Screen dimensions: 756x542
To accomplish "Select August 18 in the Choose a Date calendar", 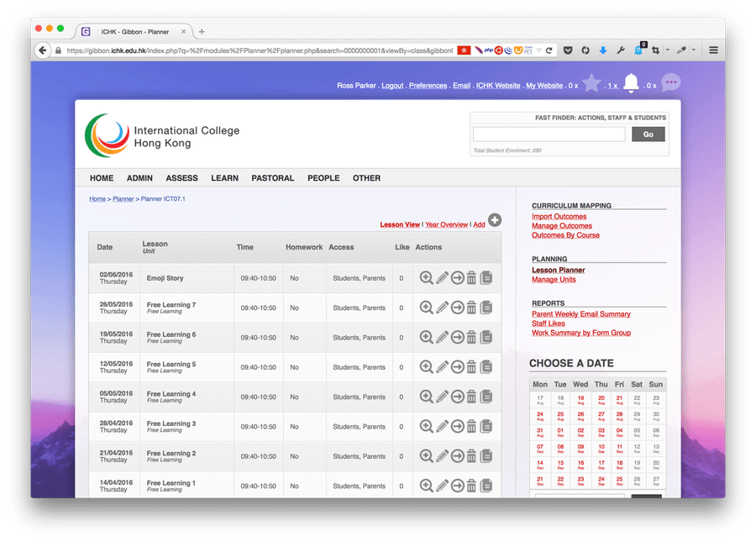I will coord(559,398).
